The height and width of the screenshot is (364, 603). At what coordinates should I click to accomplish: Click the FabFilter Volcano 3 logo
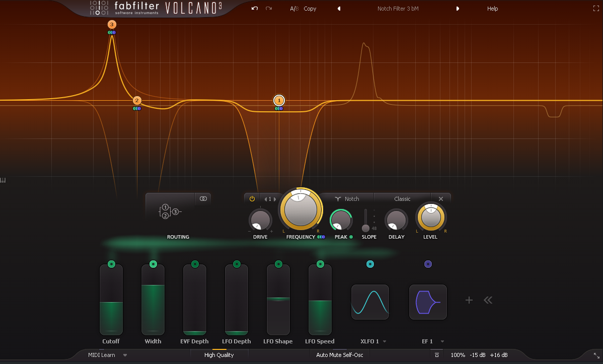156,8
